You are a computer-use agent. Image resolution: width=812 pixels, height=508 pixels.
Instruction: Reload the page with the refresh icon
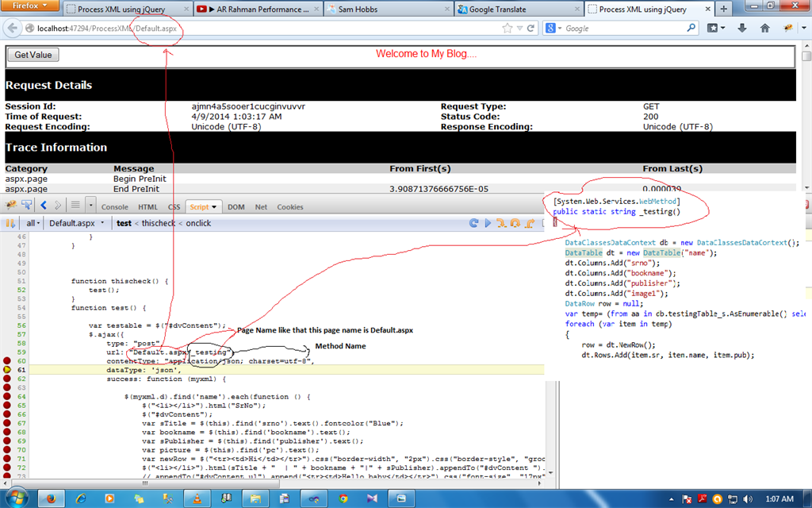click(x=530, y=28)
